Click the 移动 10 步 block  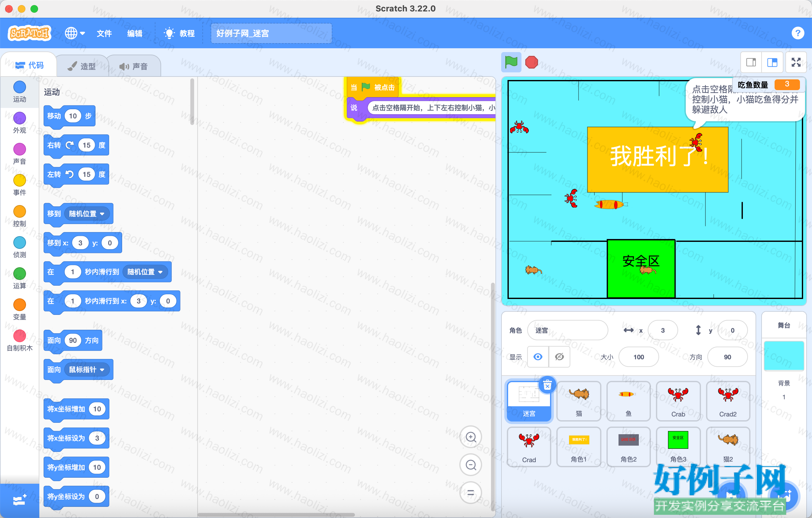(69, 116)
